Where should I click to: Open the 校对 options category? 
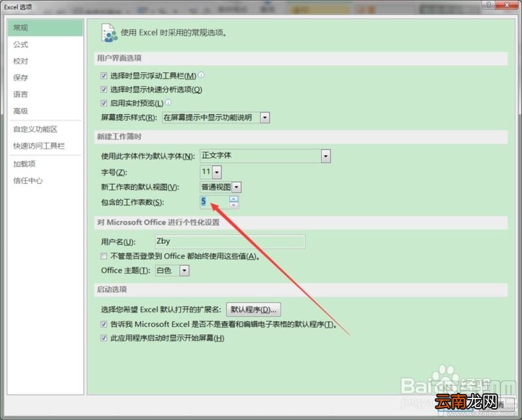click(x=45, y=61)
